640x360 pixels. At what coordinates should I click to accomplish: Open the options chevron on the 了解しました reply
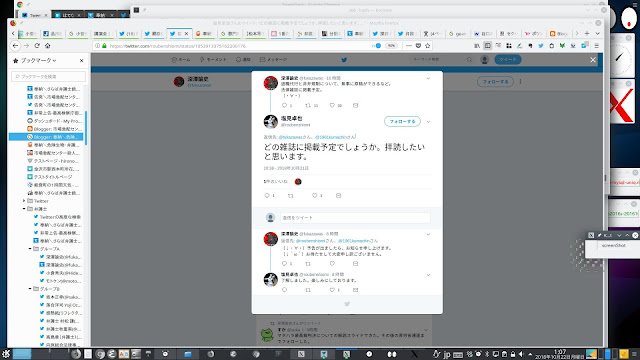tap(428, 275)
